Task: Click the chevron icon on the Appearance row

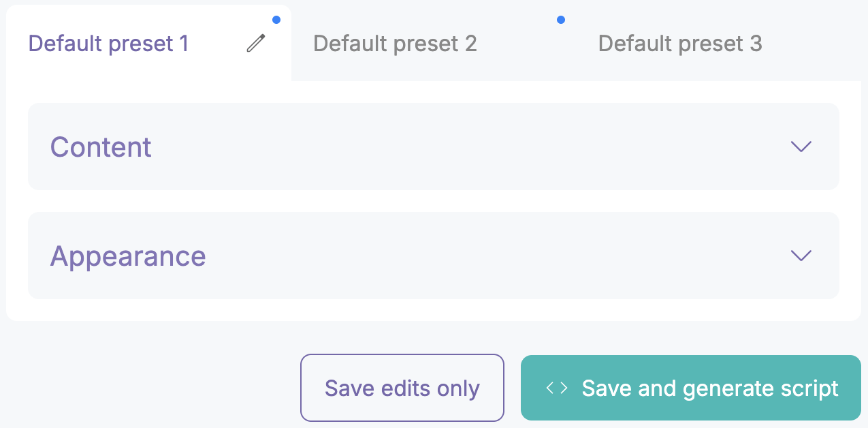Action: 801,256
